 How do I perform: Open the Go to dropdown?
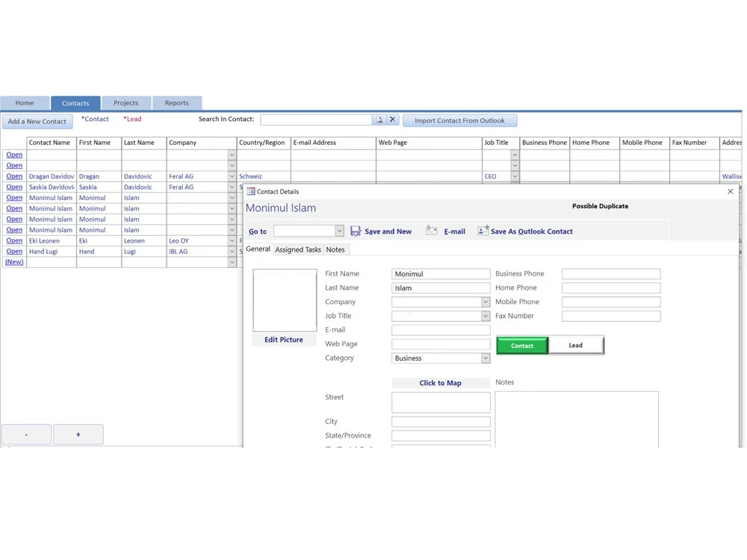pos(338,231)
